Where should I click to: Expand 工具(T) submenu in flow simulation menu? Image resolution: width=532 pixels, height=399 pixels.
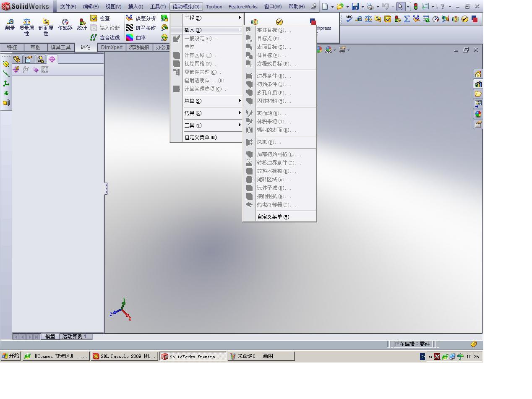(213, 125)
